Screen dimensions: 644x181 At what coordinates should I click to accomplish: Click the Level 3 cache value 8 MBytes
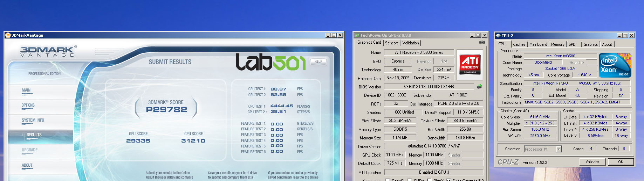click(595, 136)
